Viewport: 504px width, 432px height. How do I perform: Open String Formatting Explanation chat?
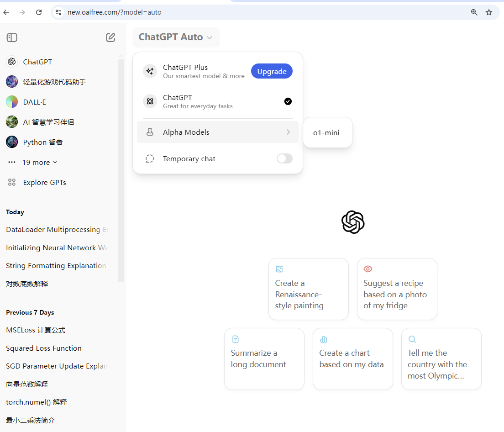click(x=57, y=265)
